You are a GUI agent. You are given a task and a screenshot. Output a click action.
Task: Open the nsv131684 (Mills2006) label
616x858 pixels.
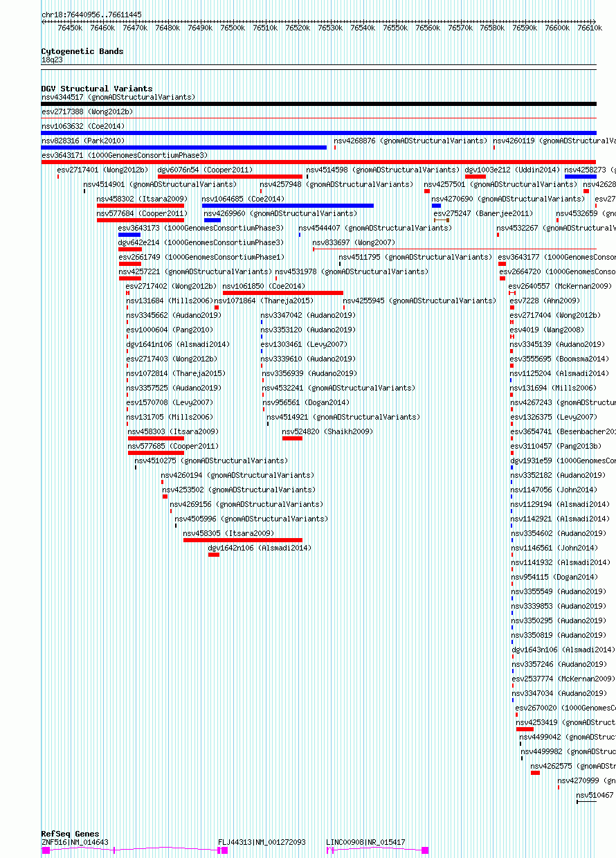(170, 301)
